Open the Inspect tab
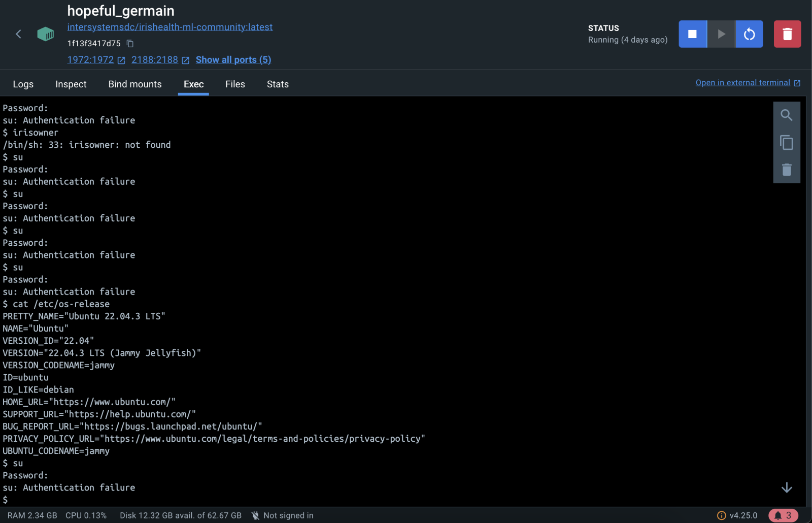The image size is (812, 523). pyautogui.click(x=71, y=84)
